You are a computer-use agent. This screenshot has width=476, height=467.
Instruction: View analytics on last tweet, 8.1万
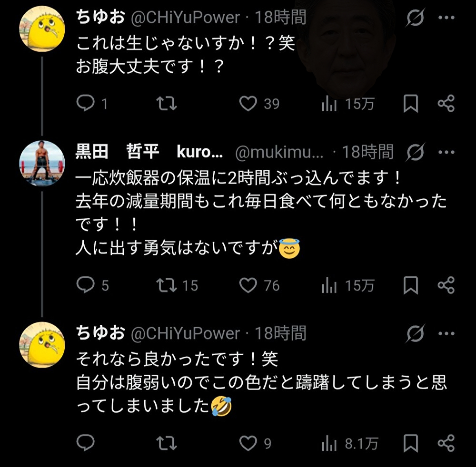(x=329, y=444)
